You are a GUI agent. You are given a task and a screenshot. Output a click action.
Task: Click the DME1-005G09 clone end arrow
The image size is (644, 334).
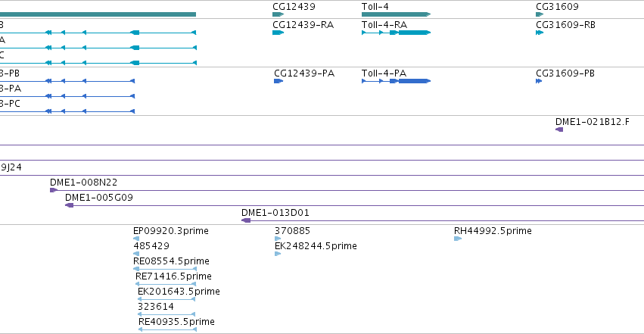69,205
